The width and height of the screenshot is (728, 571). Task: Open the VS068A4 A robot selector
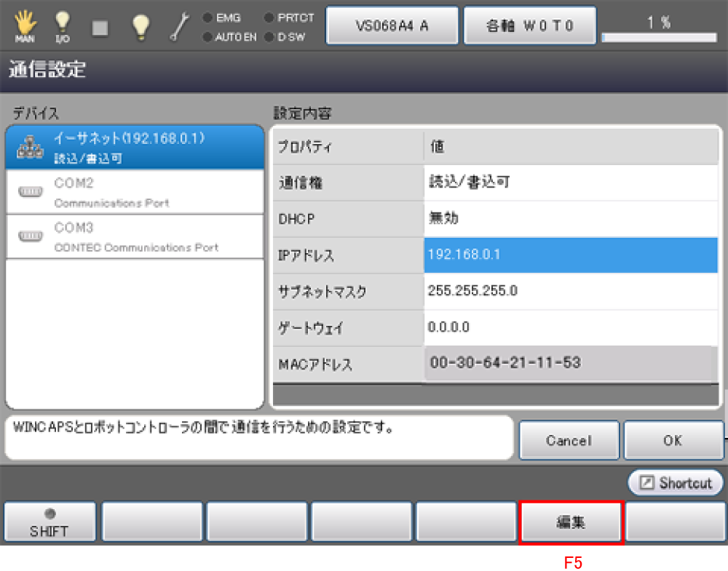click(392, 26)
